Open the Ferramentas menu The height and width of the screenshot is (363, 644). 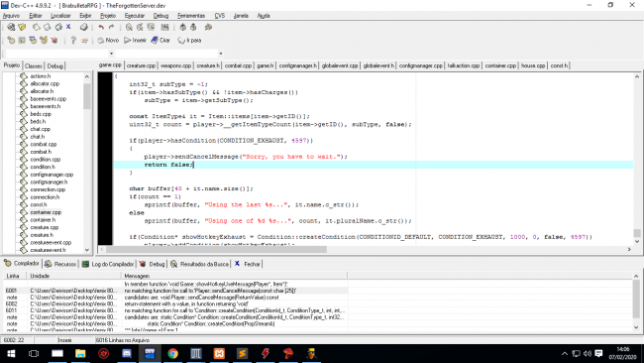tap(191, 16)
